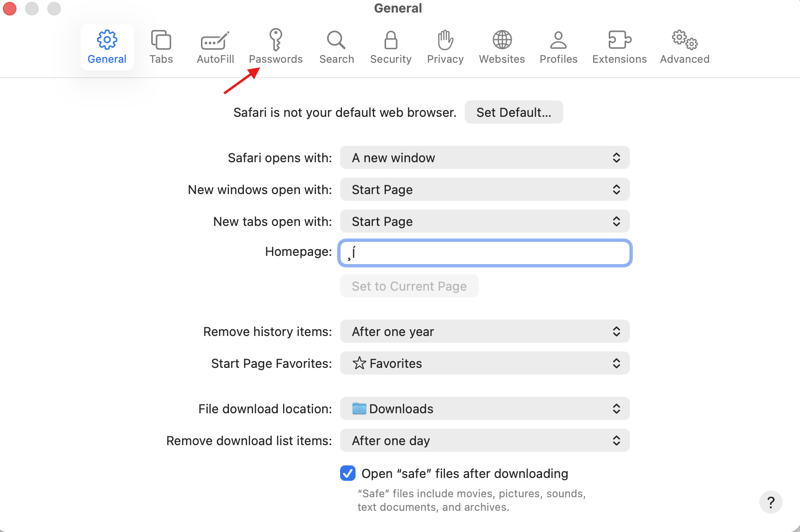Open the Websites globe icon
The height and width of the screenshot is (532, 800).
click(502, 40)
